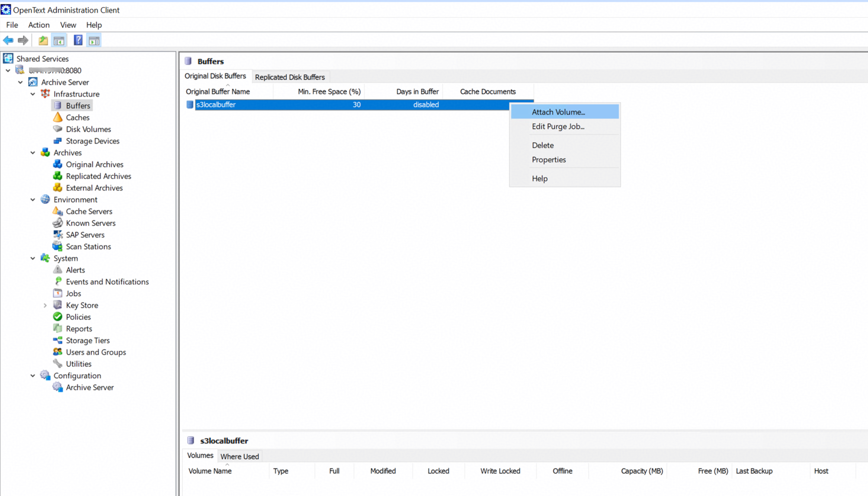Click the Up one level folder icon
This screenshot has width=868, height=496.
pos(43,41)
